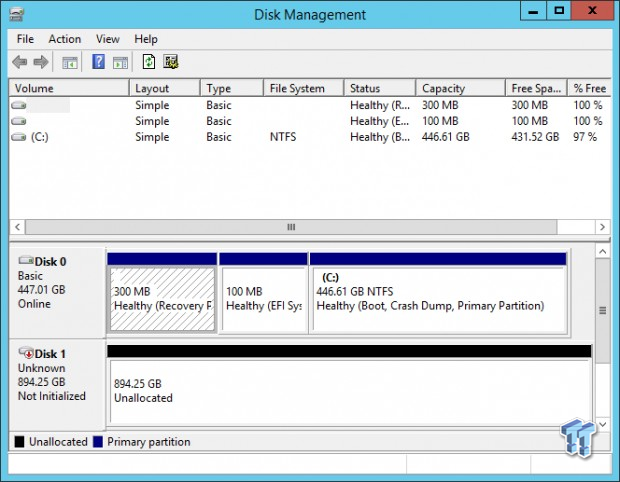The height and width of the screenshot is (482, 620).
Task: Click the volume list horizontal scrollbar thumb
Action: (x=291, y=227)
